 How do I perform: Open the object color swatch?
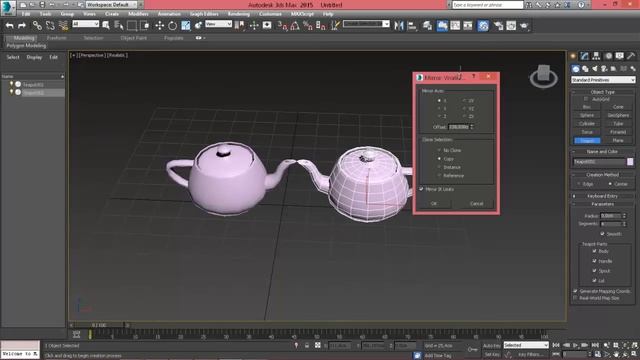(630, 162)
